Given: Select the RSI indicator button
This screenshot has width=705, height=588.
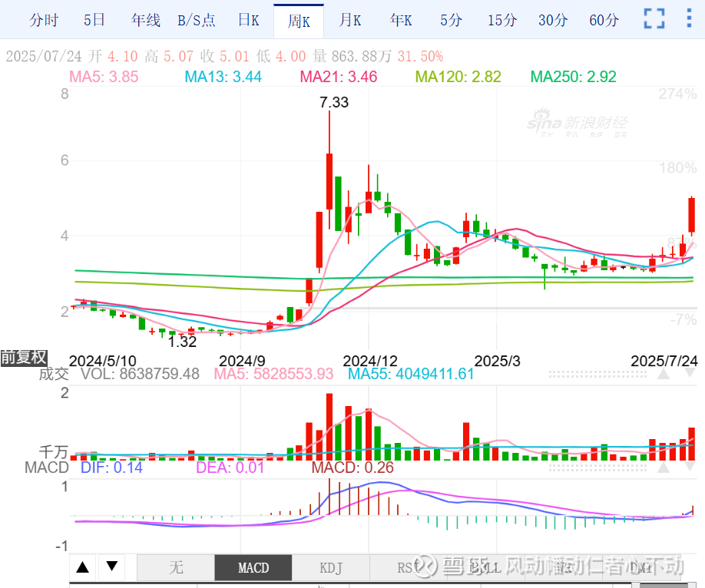Looking at the screenshot, I should click(409, 567).
